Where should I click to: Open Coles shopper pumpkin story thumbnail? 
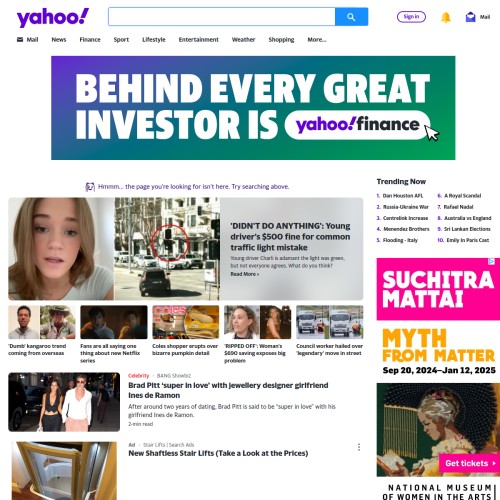(186, 322)
